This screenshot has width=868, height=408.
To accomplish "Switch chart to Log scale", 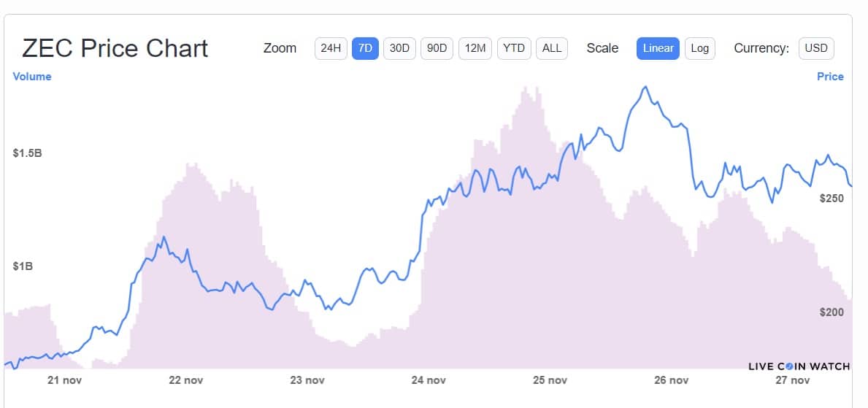I will click(699, 48).
